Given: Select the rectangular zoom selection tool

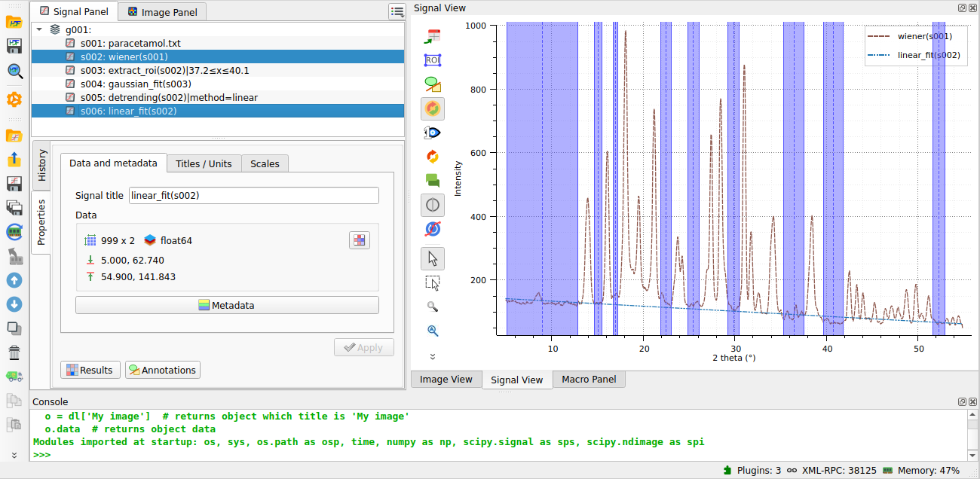Looking at the screenshot, I should 433,283.
